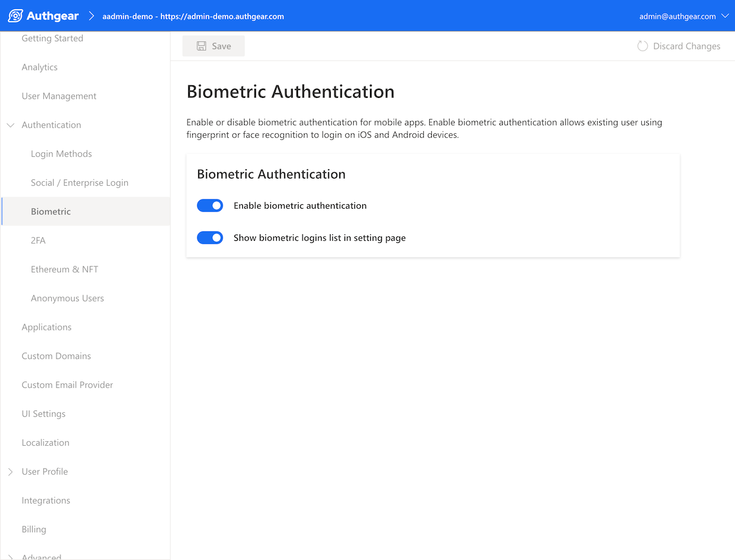Open the admin@authgear.com account dropdown
This screenshot has width=735, height=560.
[683, 16]
